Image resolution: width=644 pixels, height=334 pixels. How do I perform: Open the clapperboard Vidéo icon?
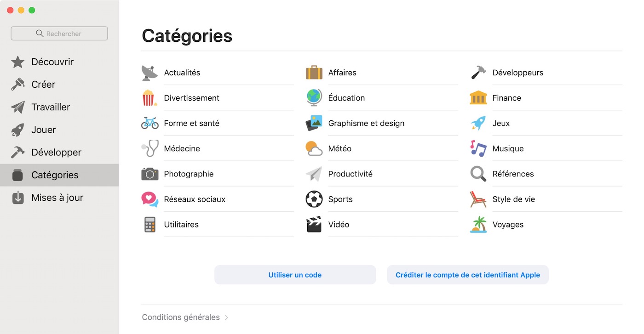(314, 224)
